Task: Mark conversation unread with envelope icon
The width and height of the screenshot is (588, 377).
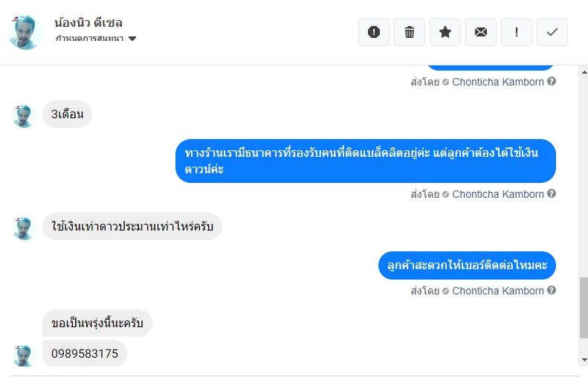Action: [481, 32]
